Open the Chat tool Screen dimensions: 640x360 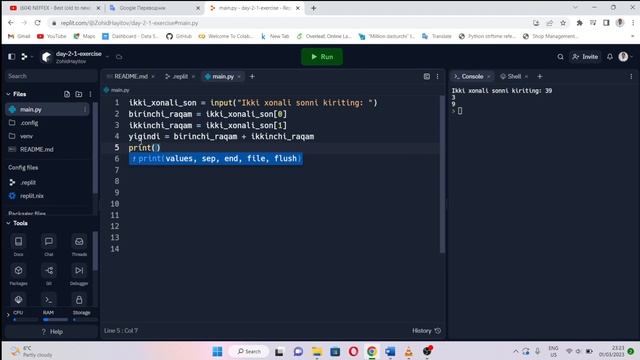click(x=49, y=245)
